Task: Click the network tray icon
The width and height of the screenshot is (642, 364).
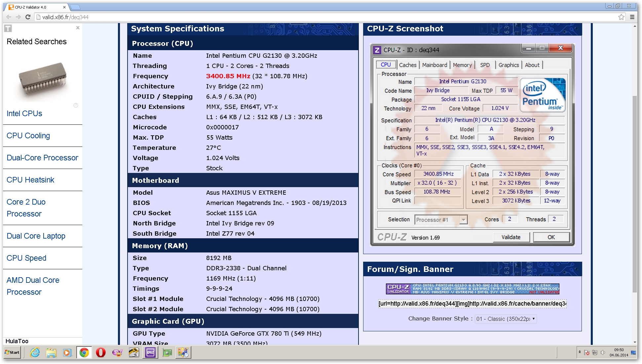Action: click(595, 352)
